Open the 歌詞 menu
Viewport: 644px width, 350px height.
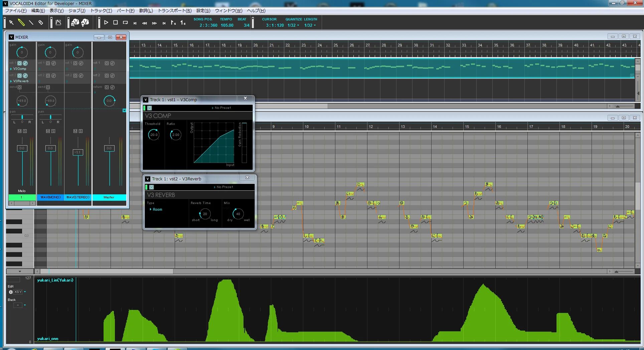tap(145, 10)
